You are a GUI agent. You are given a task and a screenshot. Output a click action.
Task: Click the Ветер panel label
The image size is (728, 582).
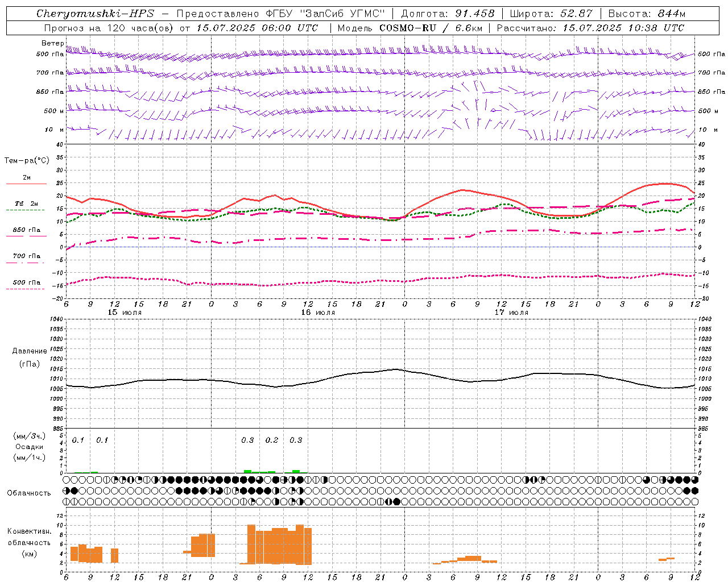(53, 43)
